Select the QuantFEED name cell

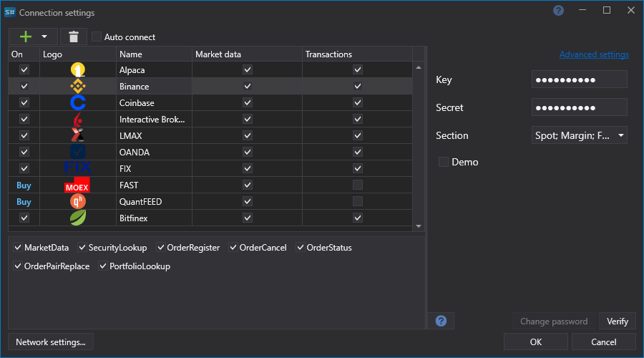click(x=154, y=201)
